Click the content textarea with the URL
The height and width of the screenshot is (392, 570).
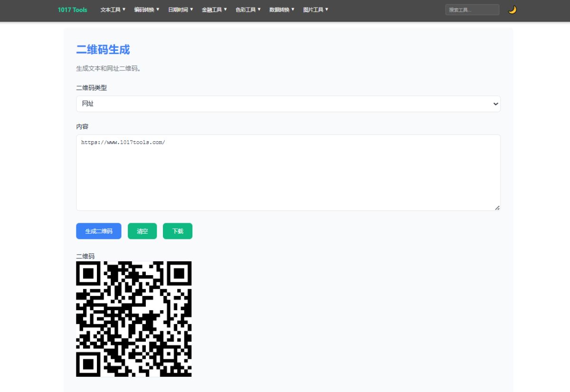pyautogui.click(x=288, y=172)
